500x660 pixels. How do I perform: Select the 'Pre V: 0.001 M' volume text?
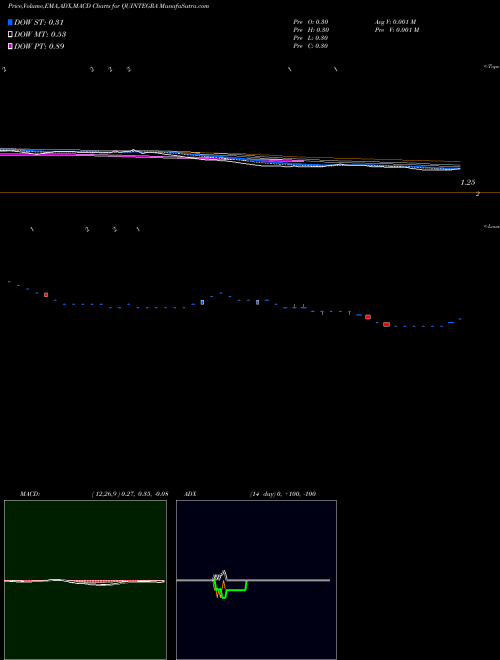pyautogui.click(x=397, y=30)
